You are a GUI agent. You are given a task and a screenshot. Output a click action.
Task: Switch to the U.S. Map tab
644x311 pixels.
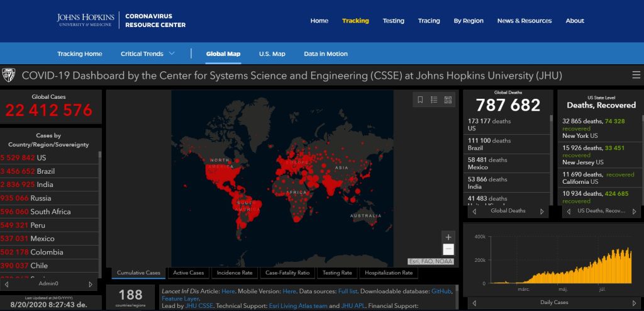tap(272, 54)
